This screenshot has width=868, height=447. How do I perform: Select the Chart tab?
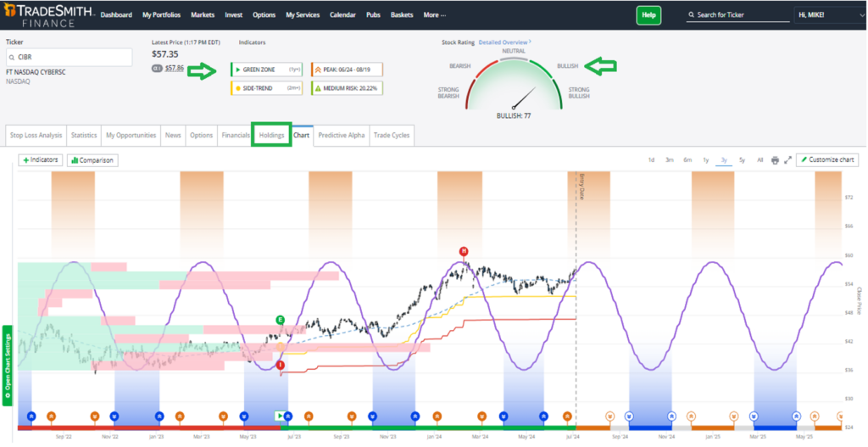[x=302, y=135]
